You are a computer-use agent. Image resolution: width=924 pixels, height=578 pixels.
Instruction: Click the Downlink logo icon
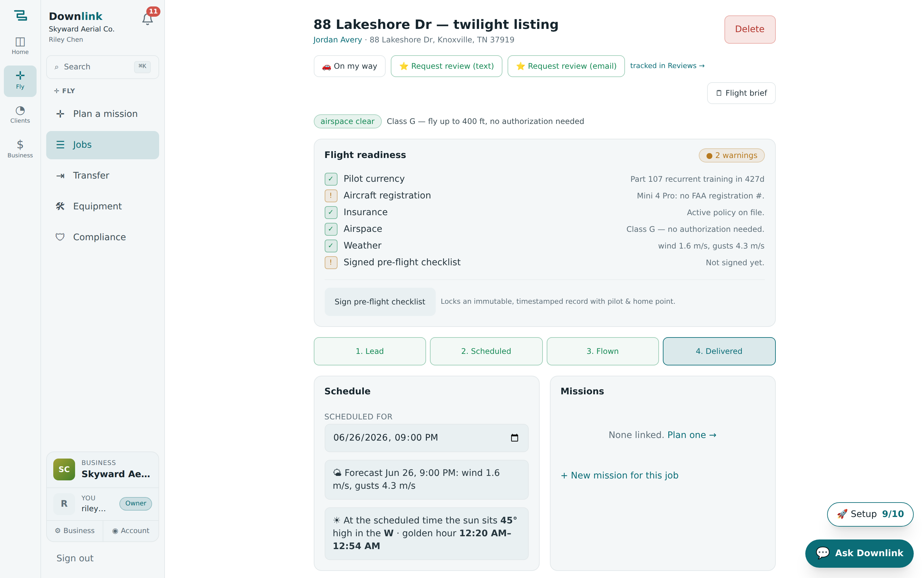[x=20, y=16]
